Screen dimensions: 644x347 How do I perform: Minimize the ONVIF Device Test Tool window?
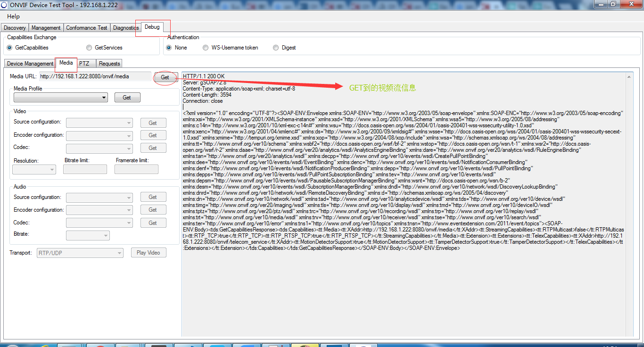point(600,4)
